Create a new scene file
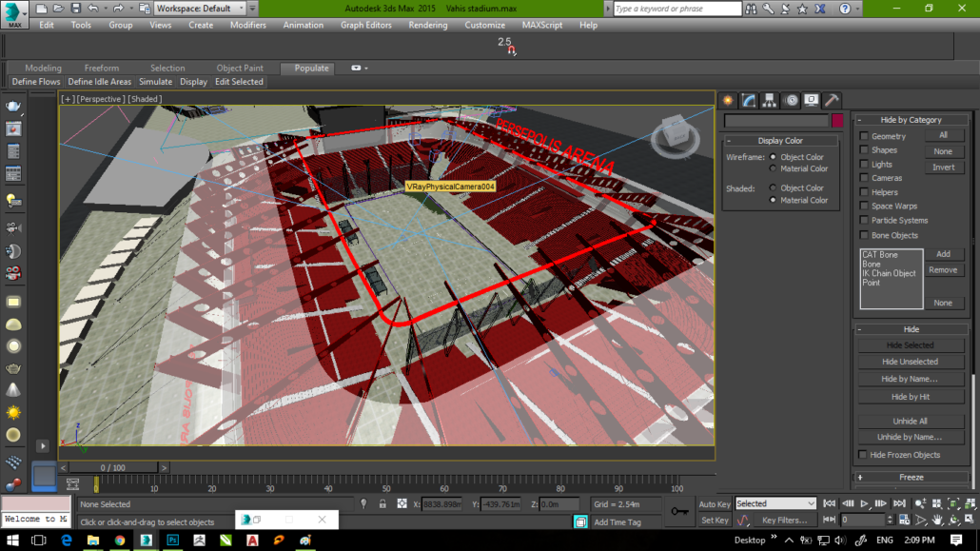Viewport: 980px width, 551px height. (x=41, y=9)
